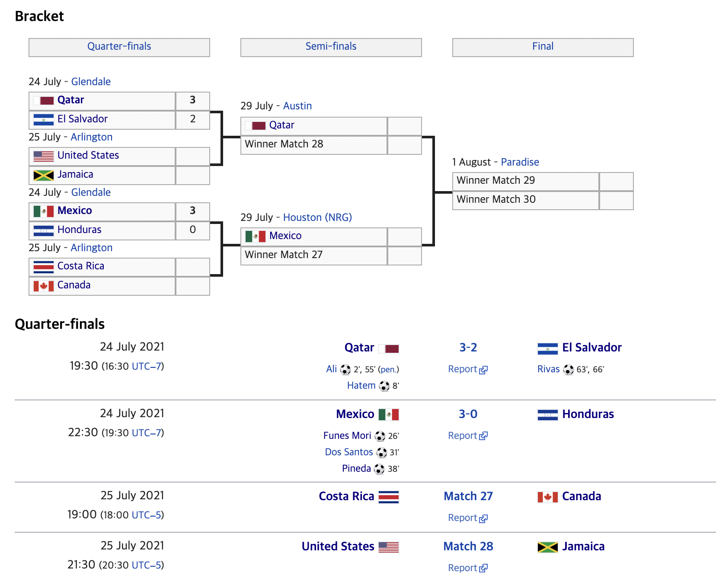Open the Semi-finals bracket header link

(331, 46)
